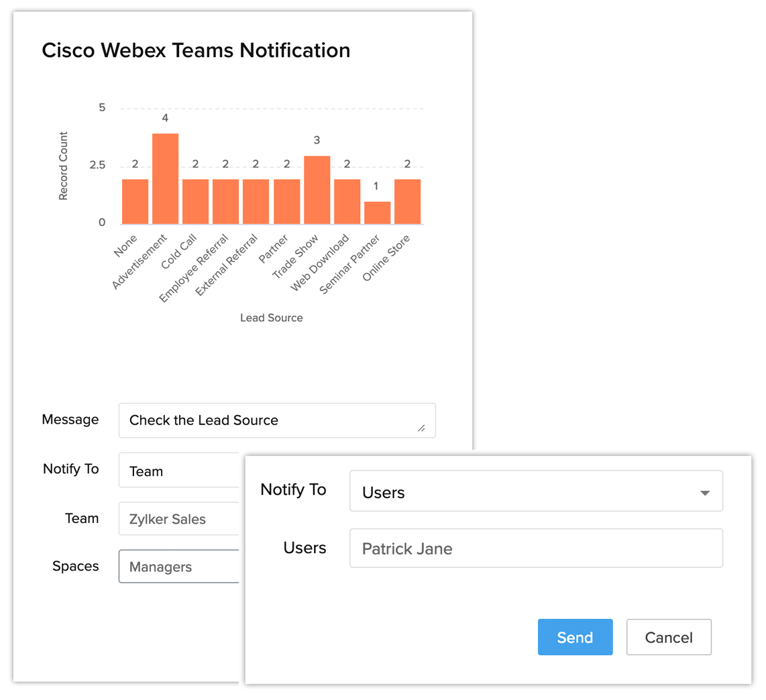Viewport: 766px width, 700px height.
Task: Click the Message field resize handle
Action: [421, 428]
